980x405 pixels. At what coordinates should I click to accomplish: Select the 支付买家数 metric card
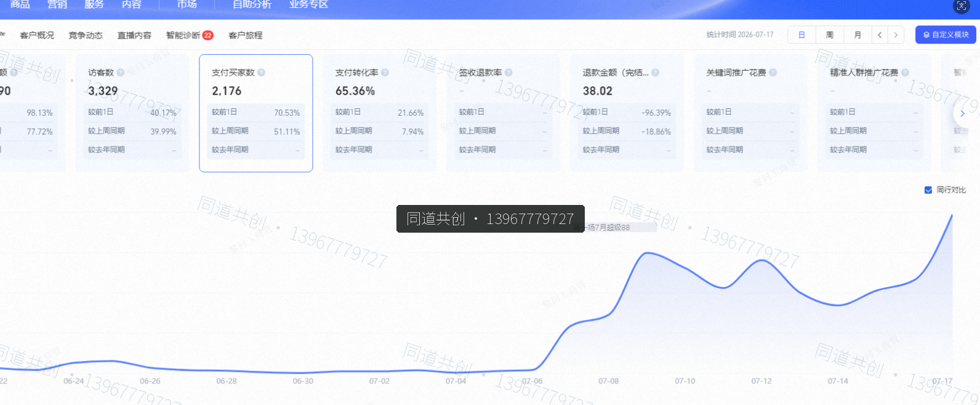pyautogui.click(x=256, y=113)
